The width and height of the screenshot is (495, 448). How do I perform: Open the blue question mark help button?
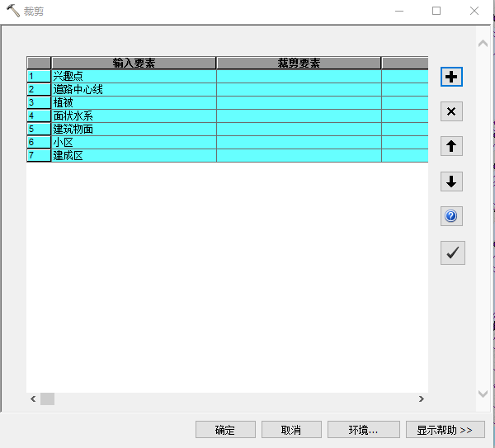[x=451, y=216]
